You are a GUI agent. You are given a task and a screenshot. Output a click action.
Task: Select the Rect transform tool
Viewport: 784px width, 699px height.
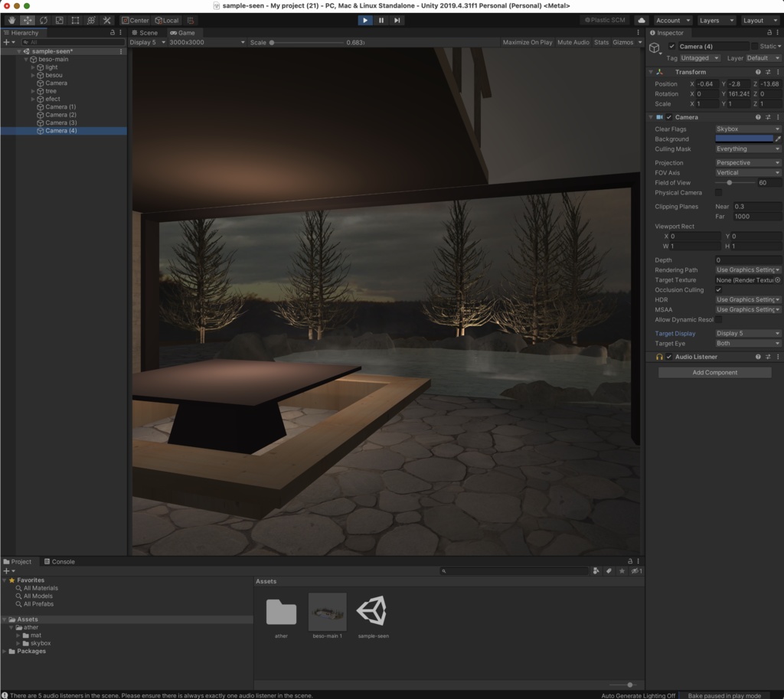coord(74,21)
